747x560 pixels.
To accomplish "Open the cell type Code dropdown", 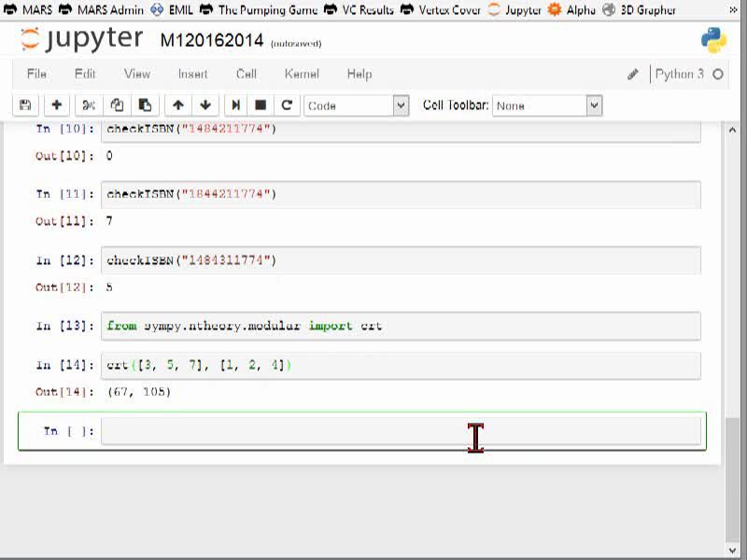I will coord(357,105).
